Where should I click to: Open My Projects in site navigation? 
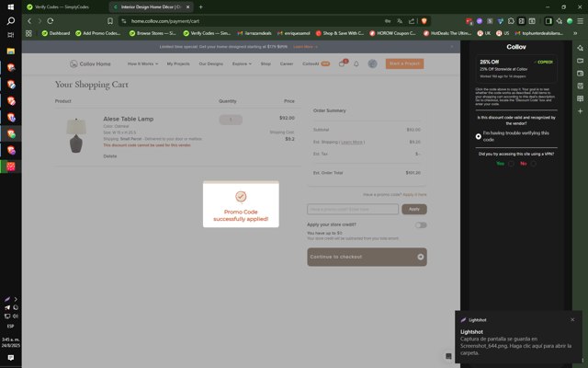pos(178,63)
